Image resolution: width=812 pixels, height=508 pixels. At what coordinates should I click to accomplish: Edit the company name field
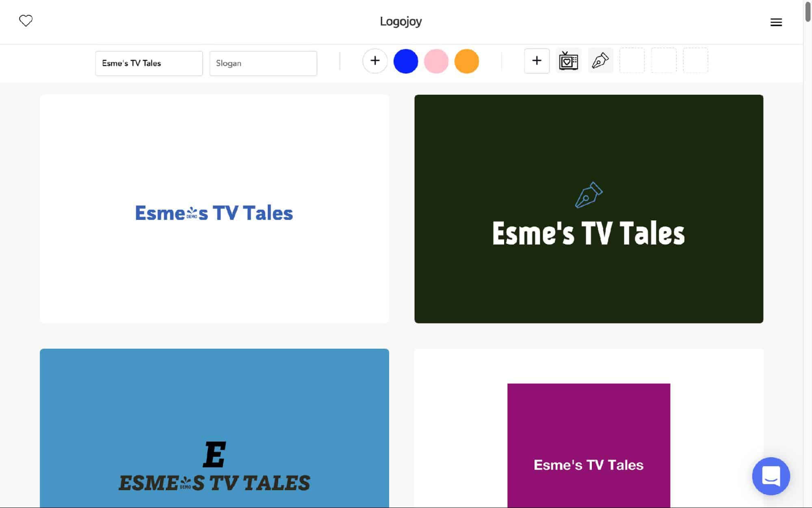(x=149, y=63)
